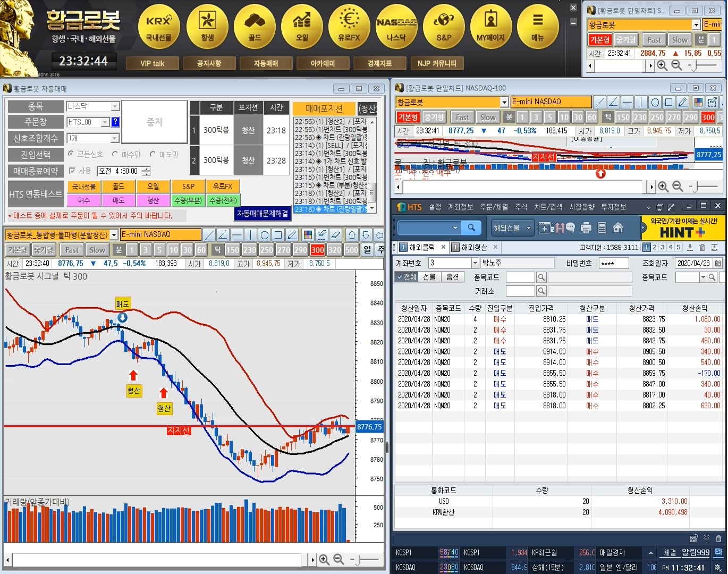The height and width of the screenshot is (574, 728).
Task: Expand 신호조합개수 dropdown
Action: 115,138
